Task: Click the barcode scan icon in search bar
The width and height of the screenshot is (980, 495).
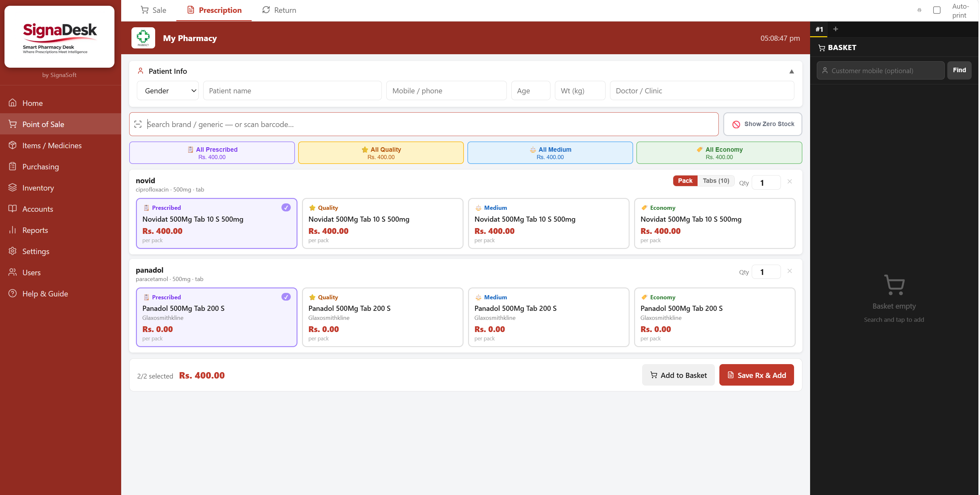Action: (x=138, y=124)
